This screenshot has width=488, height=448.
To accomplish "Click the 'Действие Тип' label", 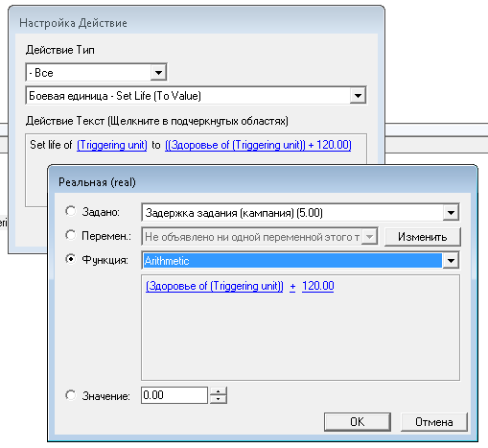I will pos(60,50).
